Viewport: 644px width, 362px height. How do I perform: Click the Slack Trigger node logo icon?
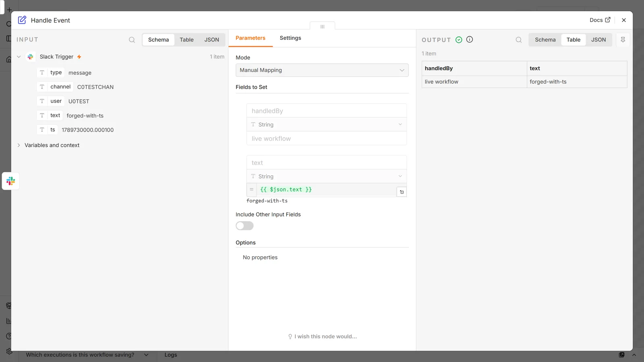point(30,57)
